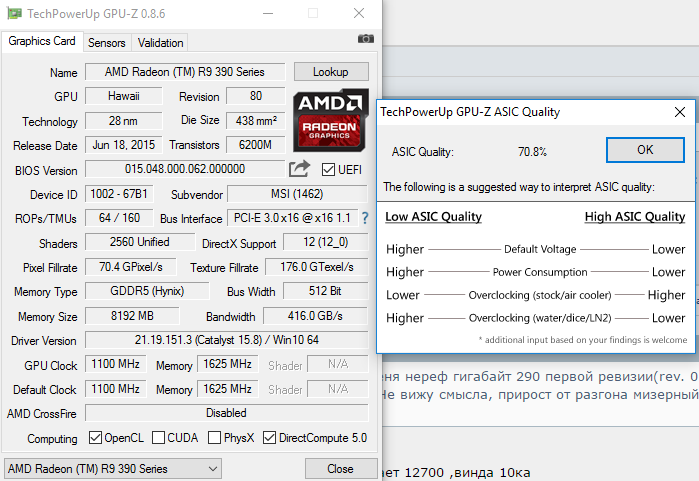Toggle the UEFI checkbox

tap(328, 169)
